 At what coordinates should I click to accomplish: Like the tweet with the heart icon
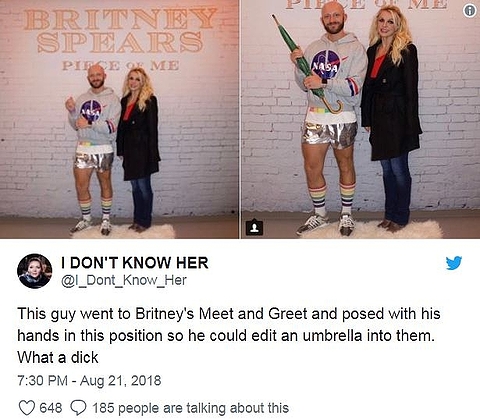click(26, 408)
